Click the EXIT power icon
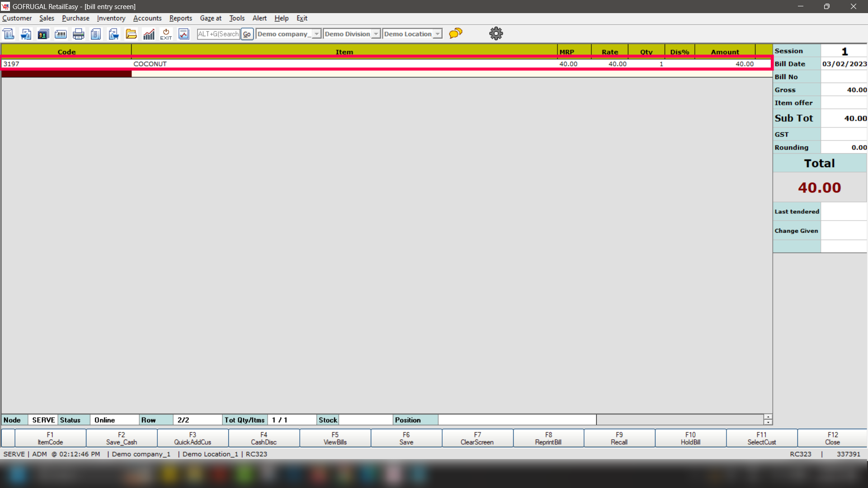The image size is (868, 488). [x=166, y=34]
